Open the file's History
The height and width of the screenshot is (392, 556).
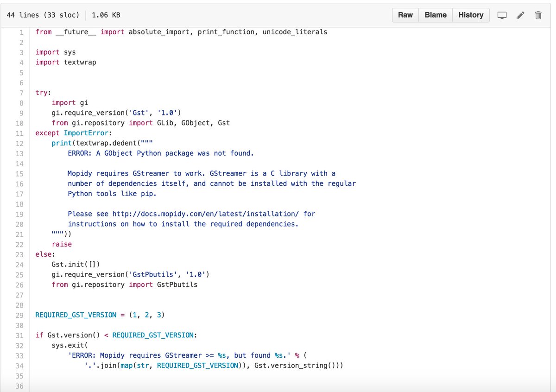click(x=471, y=15)
